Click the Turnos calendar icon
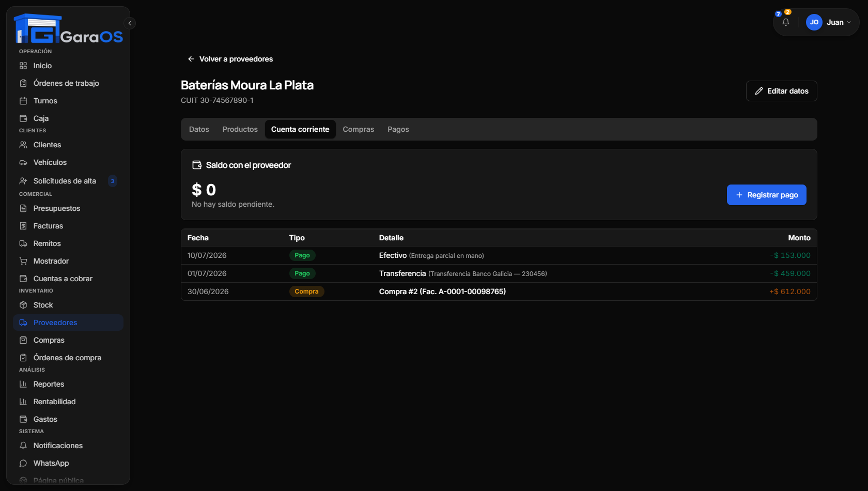 (x=23, y=101)
